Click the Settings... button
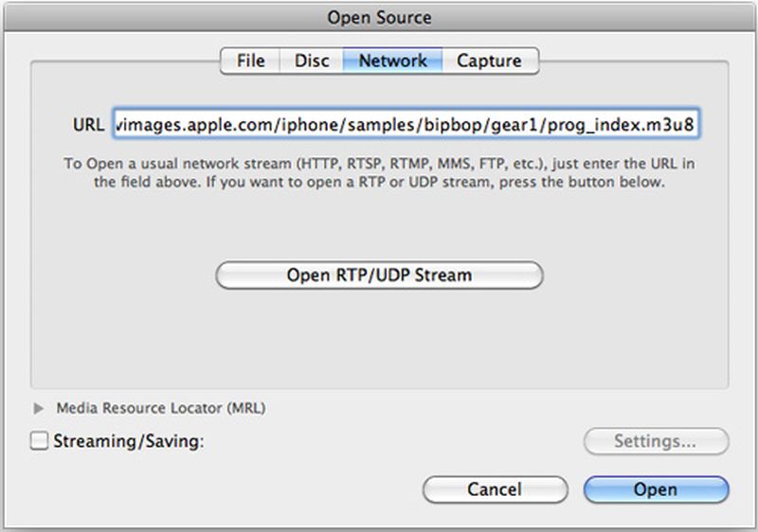The width and height of the screenshot is (758, 532). [656, 441]
